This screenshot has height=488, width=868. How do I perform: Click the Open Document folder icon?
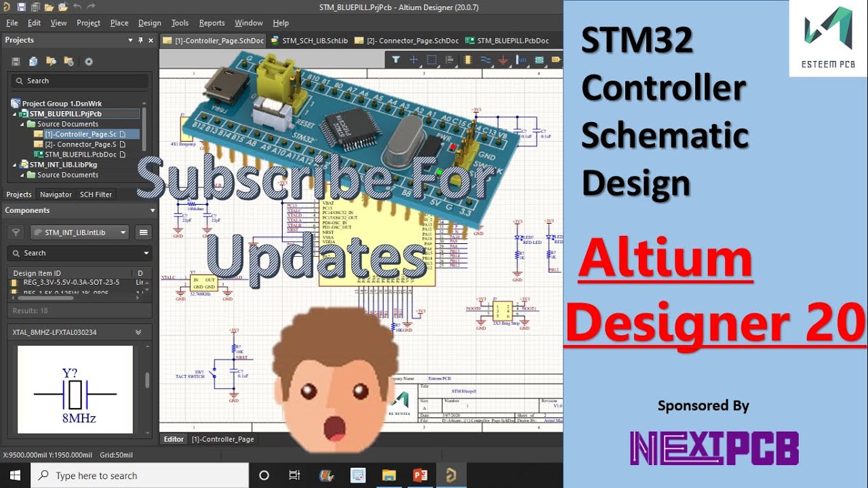[49, 7]
